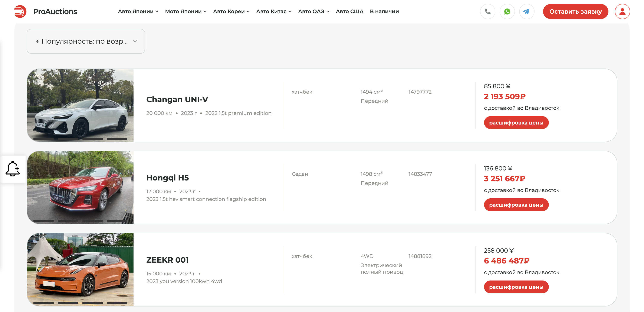The height and width of the screenshot is (312, 644).
Task: Click расшифровка цены for Hongqi H5
Action: [516, 205]
